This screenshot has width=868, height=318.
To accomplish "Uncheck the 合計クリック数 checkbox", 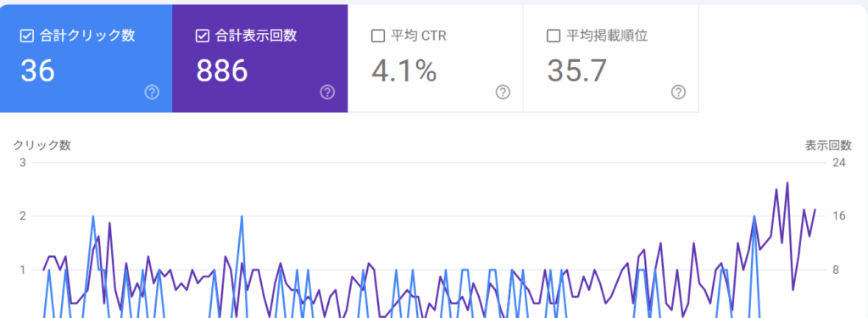I will click(26, 36).
